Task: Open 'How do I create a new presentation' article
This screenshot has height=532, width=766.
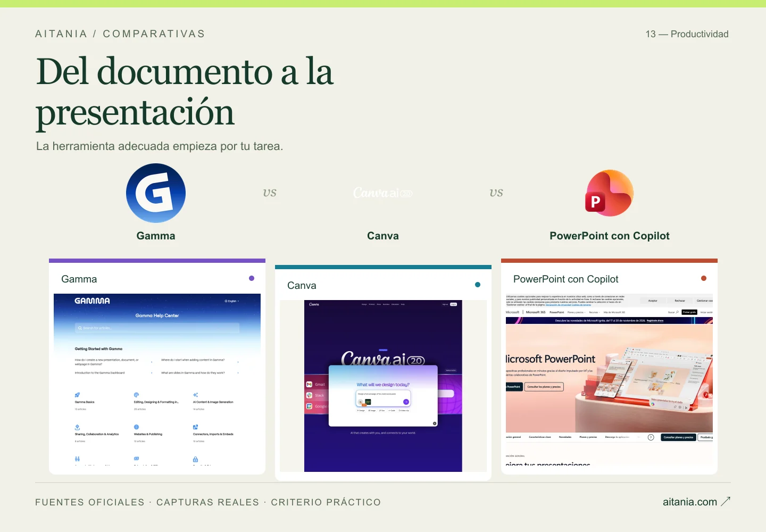Action: (x=107, y=362)
